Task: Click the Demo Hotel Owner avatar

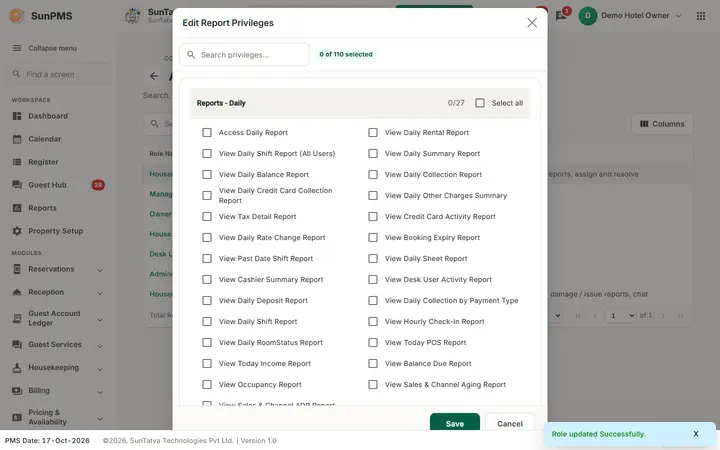Action: [x=587, y=16]
